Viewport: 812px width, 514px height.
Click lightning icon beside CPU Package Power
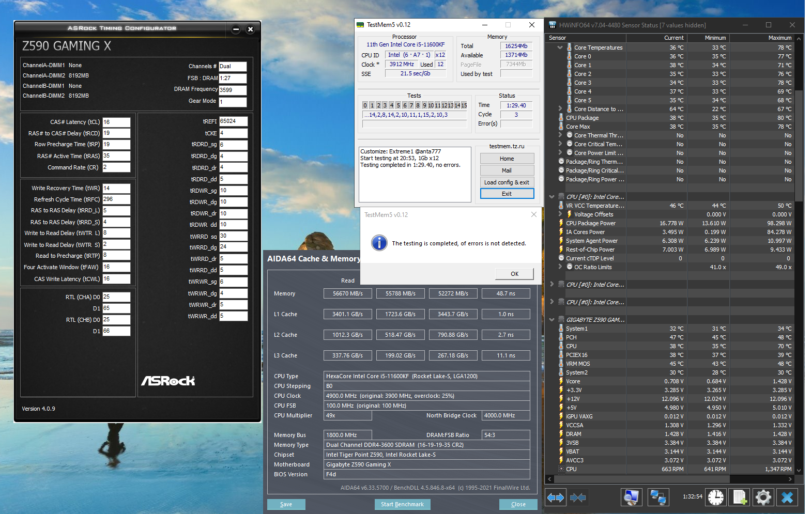[561, 223]
